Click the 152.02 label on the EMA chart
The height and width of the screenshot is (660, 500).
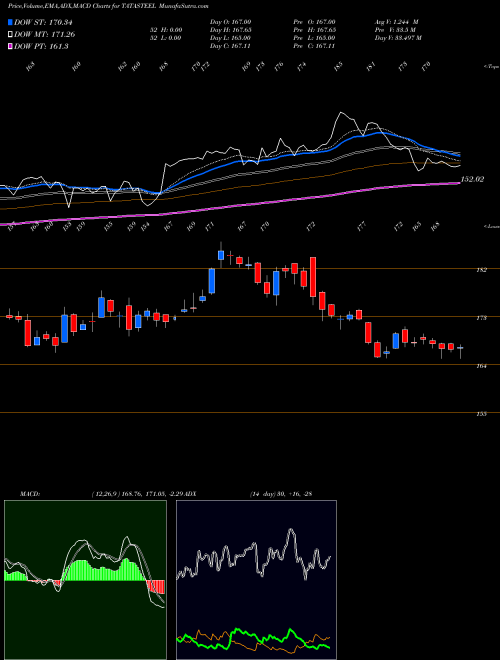[x=472, y=179]
